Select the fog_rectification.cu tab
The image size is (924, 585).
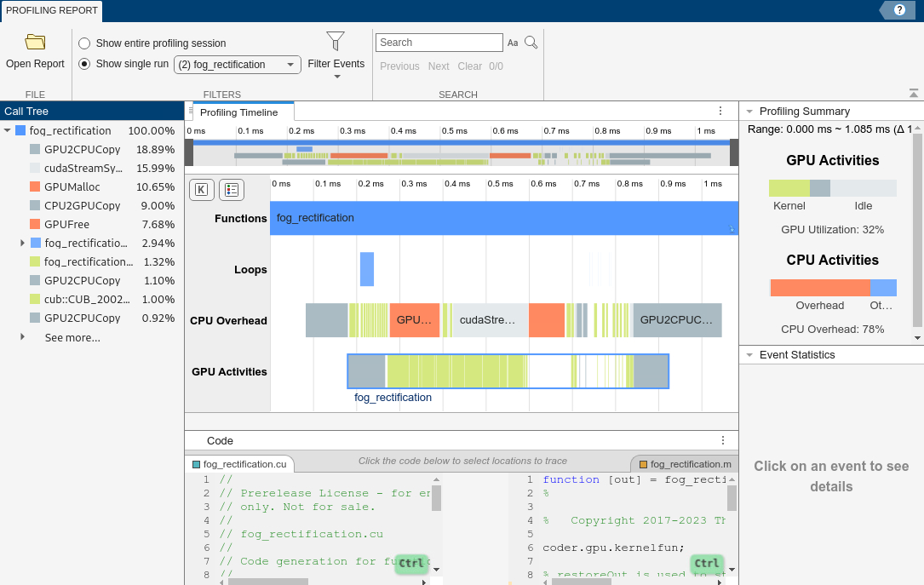[240, 464]
